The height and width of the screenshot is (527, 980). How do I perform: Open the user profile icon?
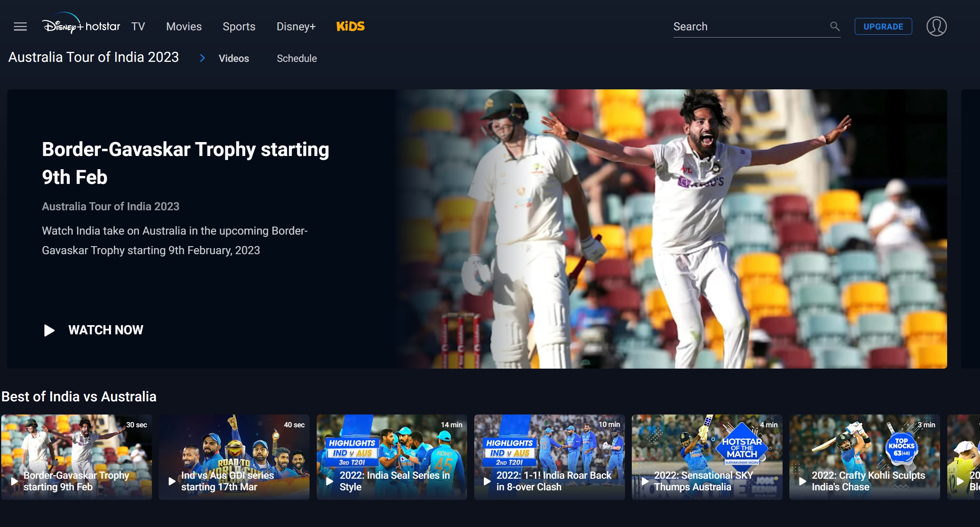tap(937, 26)
